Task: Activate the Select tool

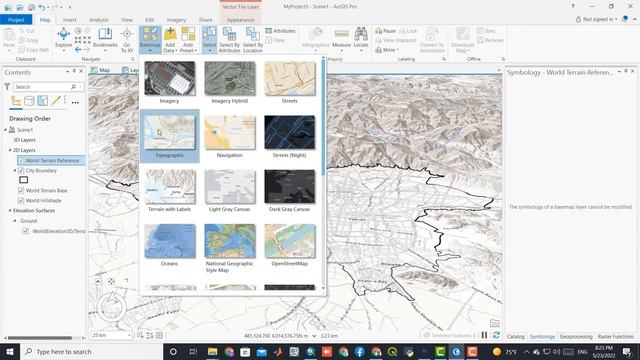Action: tap(209, 40)
